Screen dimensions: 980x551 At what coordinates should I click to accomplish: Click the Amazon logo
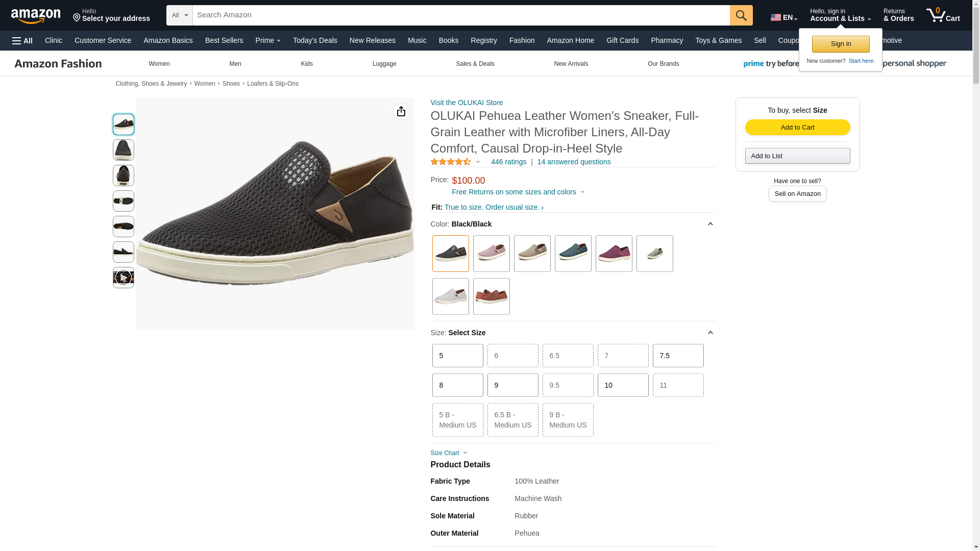[x=36, y=16]
